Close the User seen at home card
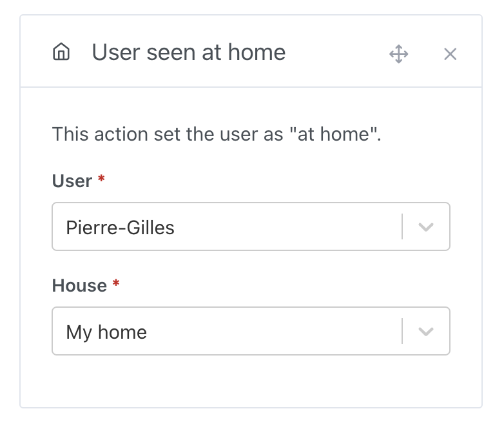504x431 pixels. (450, 54)
